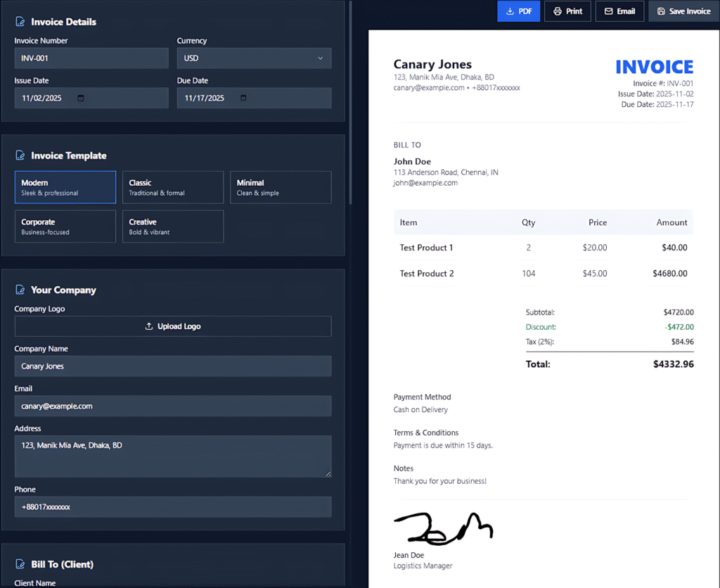Click the Bill To (Client) section icon
The width and height of the screenshot is (720, 588).
(21, 563)
